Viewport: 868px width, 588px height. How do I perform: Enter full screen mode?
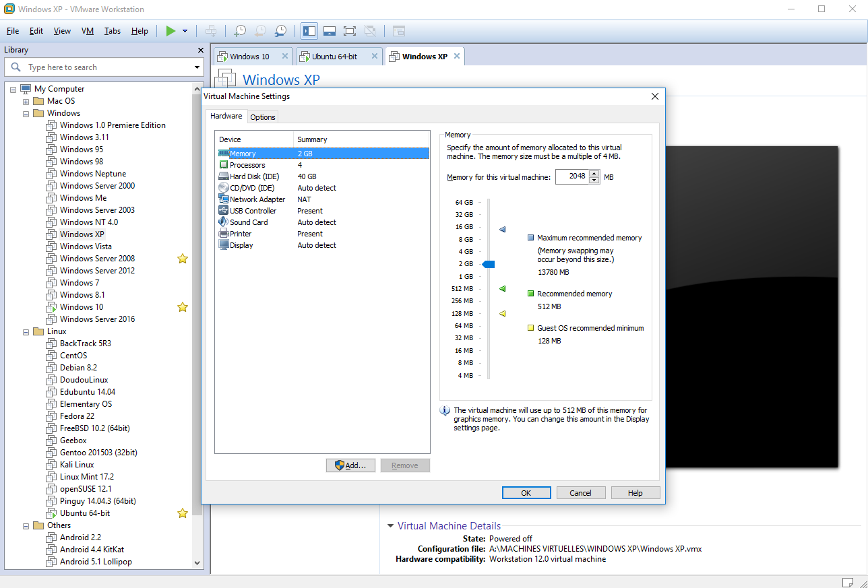350,31
